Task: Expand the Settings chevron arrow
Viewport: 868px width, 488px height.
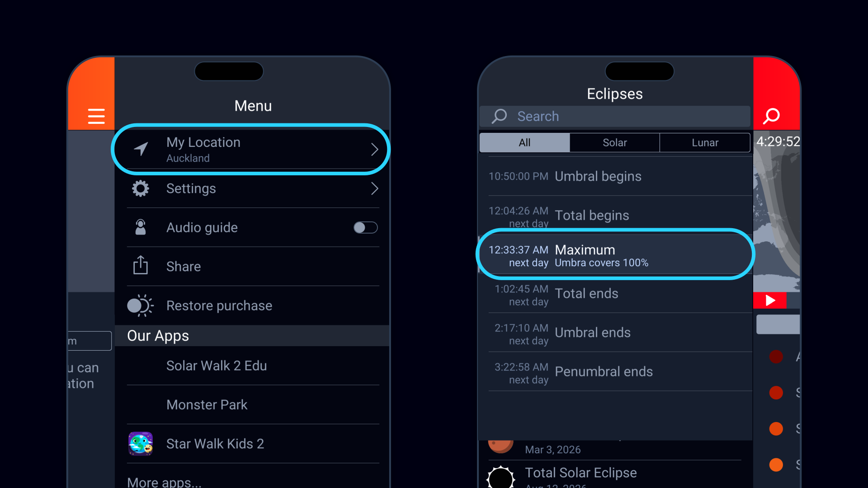Action: click(374, 188)
